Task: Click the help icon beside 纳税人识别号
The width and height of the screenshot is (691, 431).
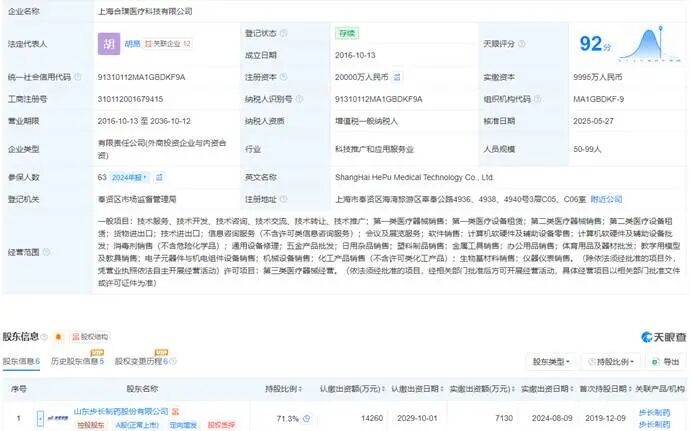Action: [x=299, y=99]
